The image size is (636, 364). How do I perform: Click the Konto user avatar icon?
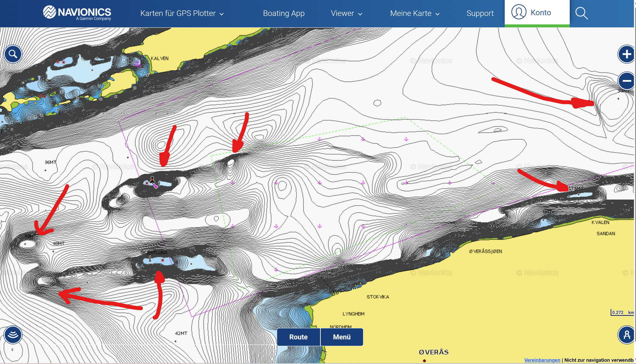click(518, 12)
